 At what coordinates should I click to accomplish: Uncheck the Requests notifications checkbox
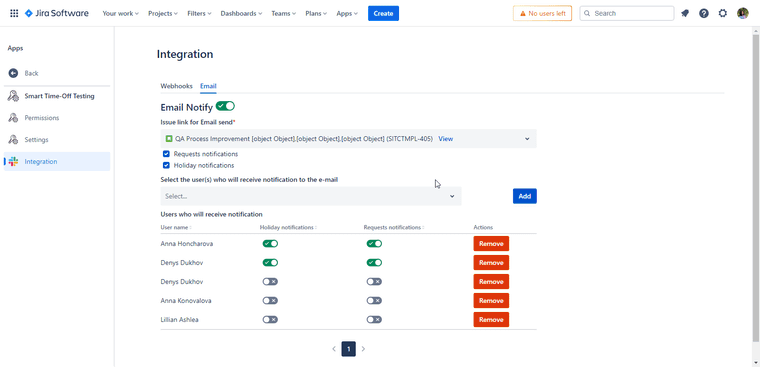[x=166, y=154]
